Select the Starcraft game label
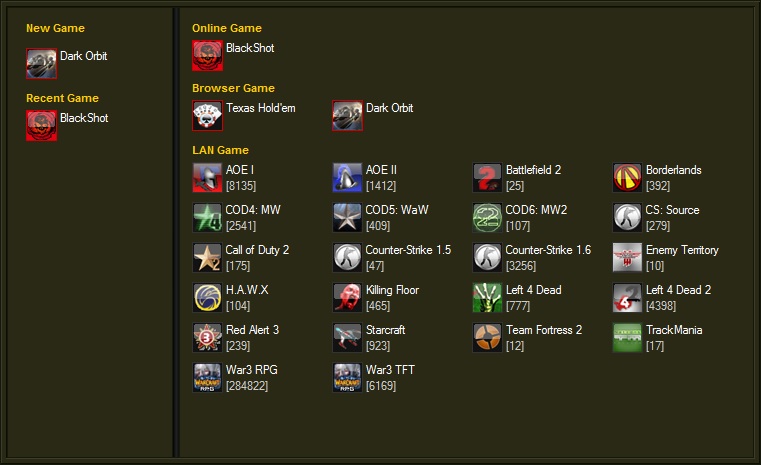Screen dimensions: 761x465 [385, 330]
